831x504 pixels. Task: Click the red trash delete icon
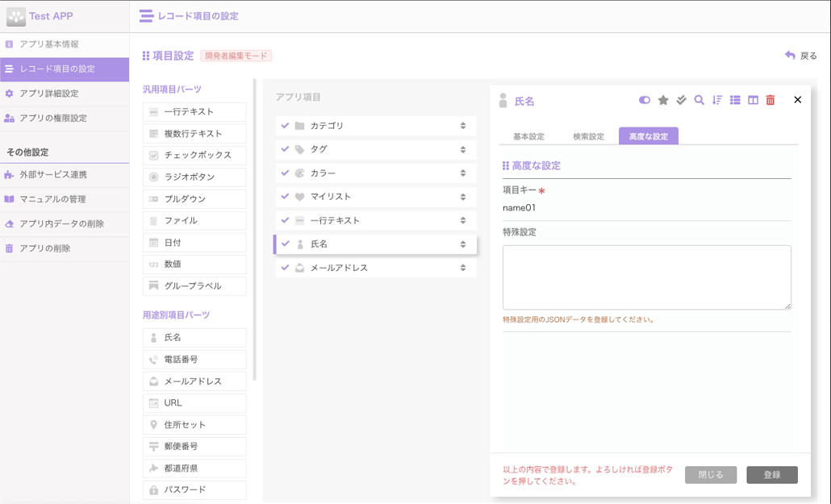(x=770, y=100)
